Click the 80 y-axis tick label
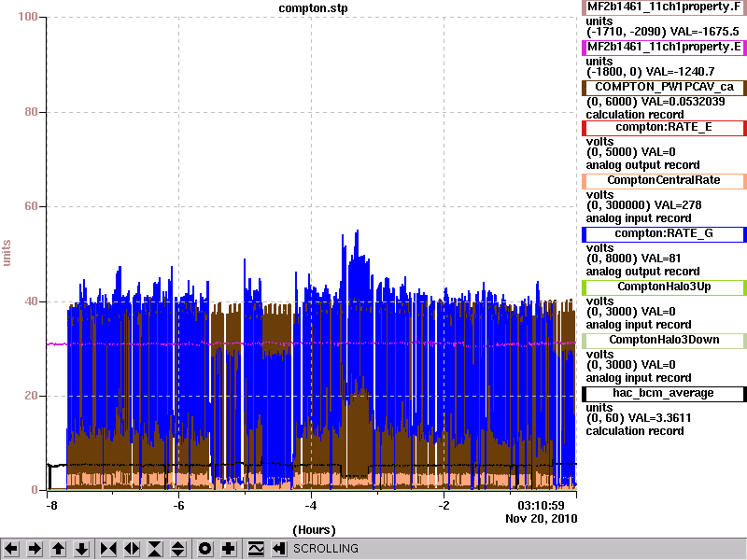This screenshot has width=747, height=560. 31,112
